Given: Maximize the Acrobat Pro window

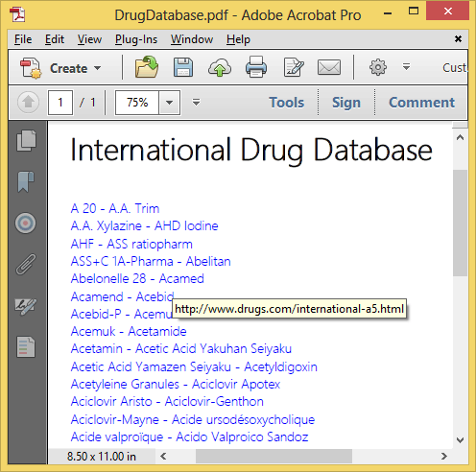Looking at the screenshot, I should click(414, 12).
